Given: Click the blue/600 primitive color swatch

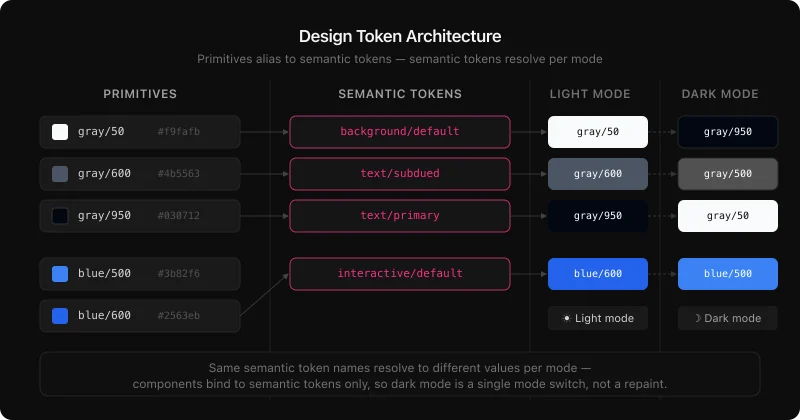Looking at the screenshot, I should tap(60, 315).
